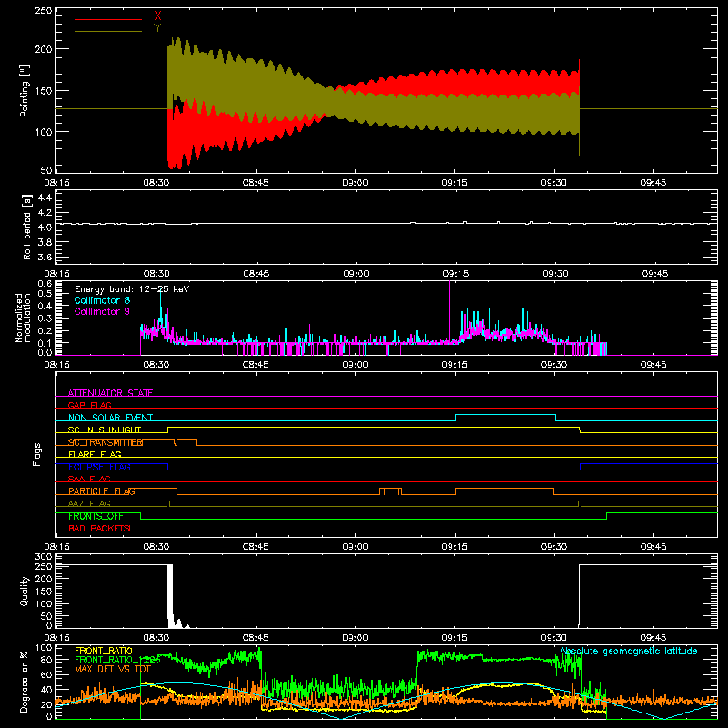Click the 'BAD_PACKETS' label
The height and width of the screenshot is (728, 728).
click(99, 528)
